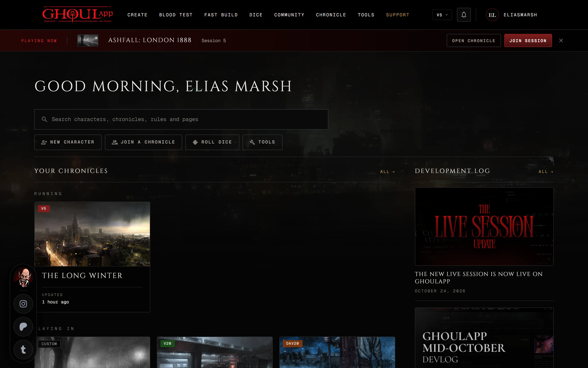Screen dimensions: 588x368
Task: Open the Tumblr social link
Action: [x=23, y=350]
